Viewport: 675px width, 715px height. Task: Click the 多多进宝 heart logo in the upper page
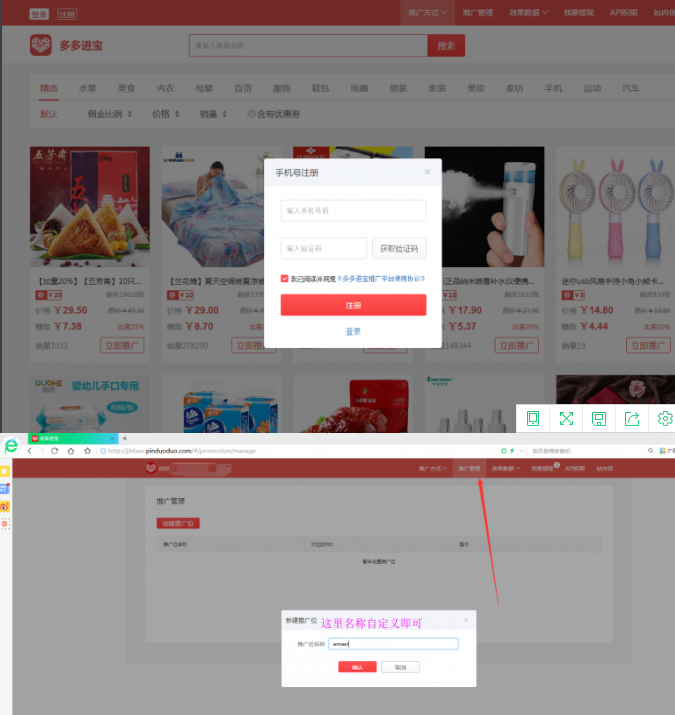[41, 45]
